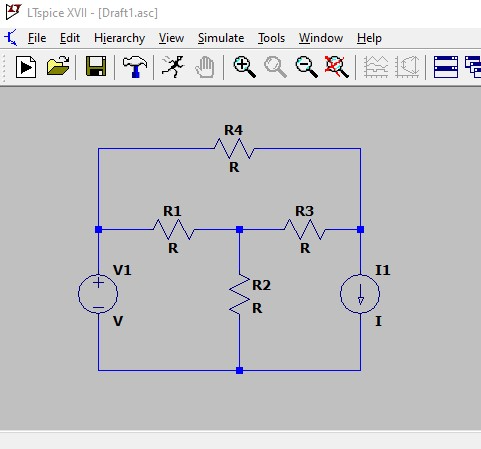Viewport: 481px width, 449px height.
Task: Open the Help menu
Action: [x=369, y=38]
